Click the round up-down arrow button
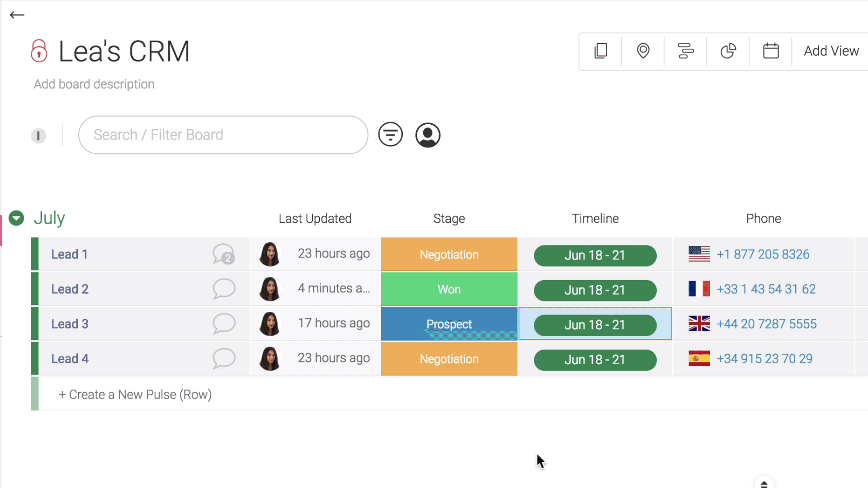Viewport: 868px width, 488px height. point(764,483)
